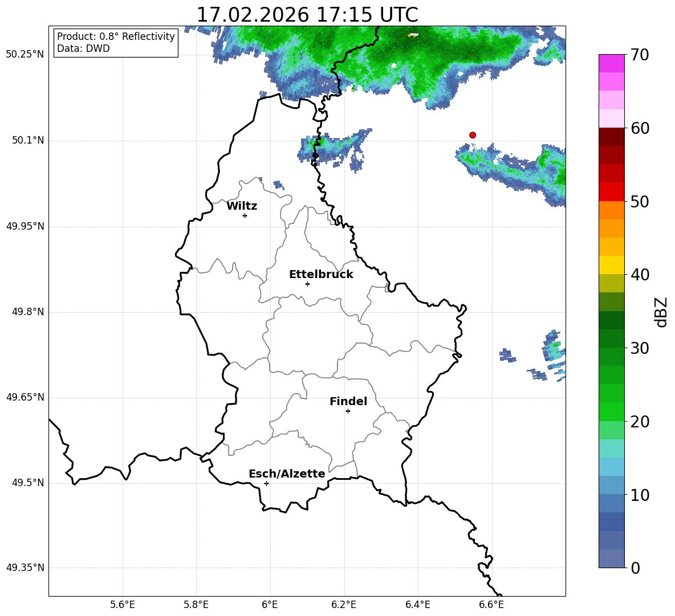Click the 5.8°E longitude label

[196, 605]
